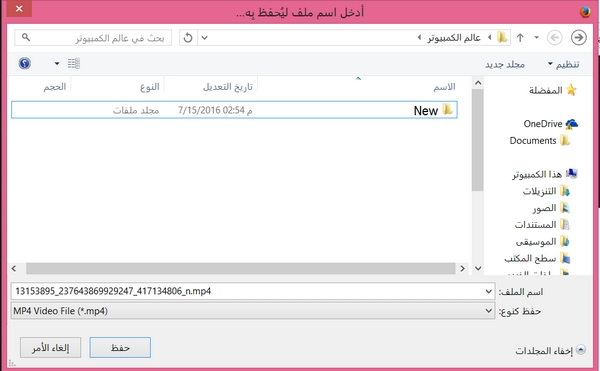Open the save as type combo box

253,311
